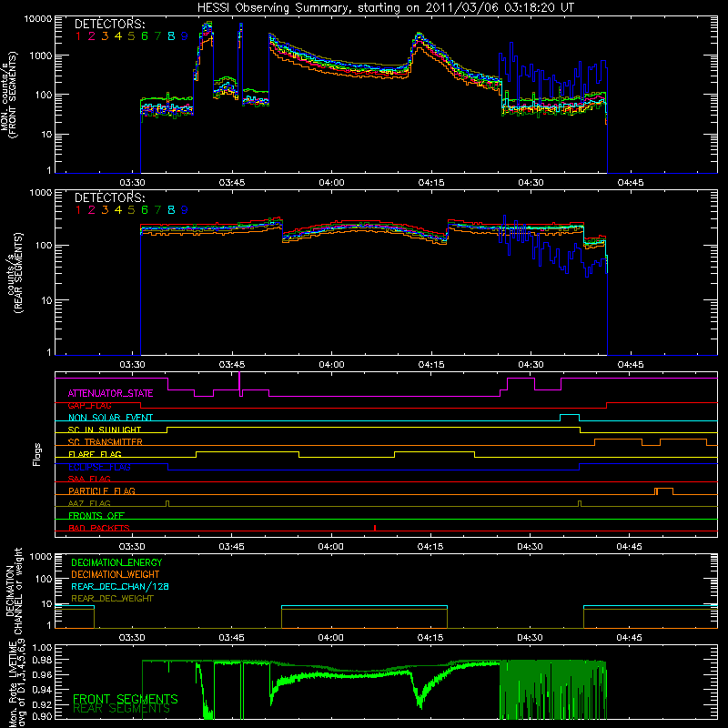728x728 pixels.
Task: Pick detector 1 in the rear segments legend
Action: 78,210
